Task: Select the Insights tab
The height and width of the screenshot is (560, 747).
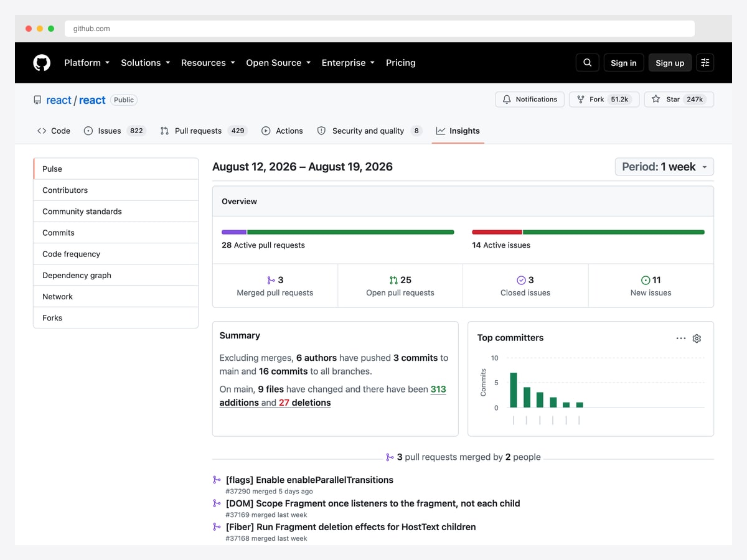Action: pyautogui.click(x=458, y=131)
